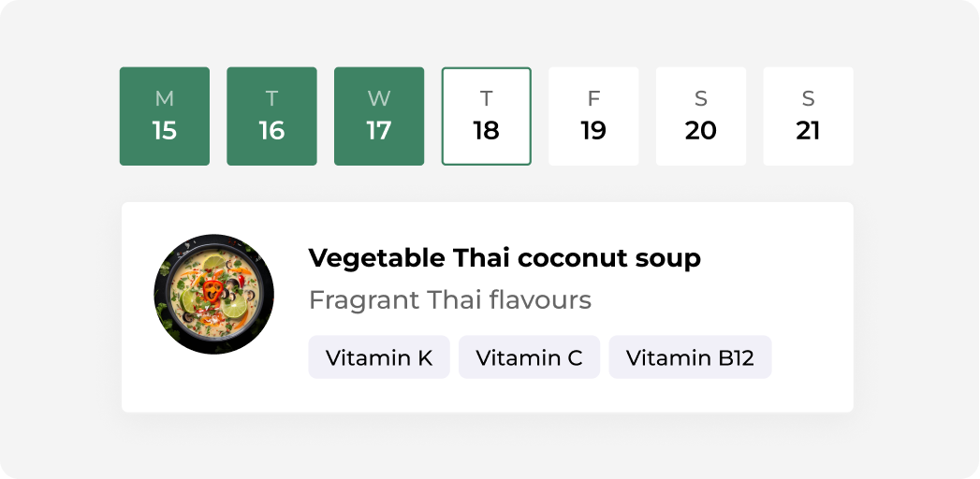The width and height of the screenshot is (980, 479).
Task: Click the letter W on green tile
Action: coord(379,98)
